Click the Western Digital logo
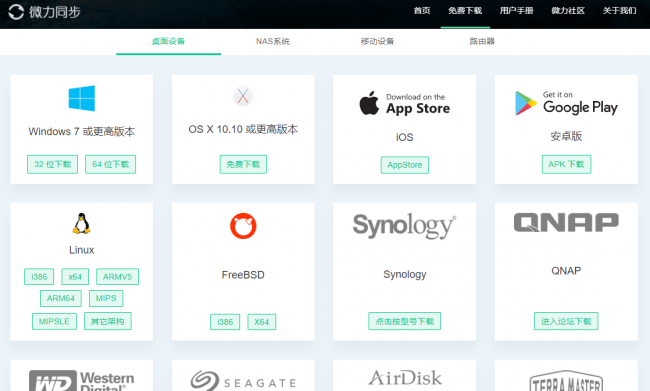The image size is (650, 391). 82,381
